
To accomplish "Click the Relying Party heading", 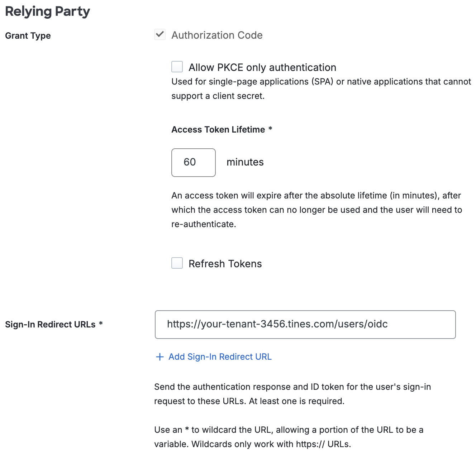I will [x=47, y=11].
